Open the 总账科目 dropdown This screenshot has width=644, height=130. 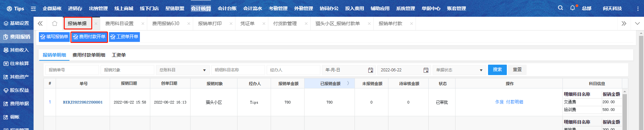click(x=183, y=70)
